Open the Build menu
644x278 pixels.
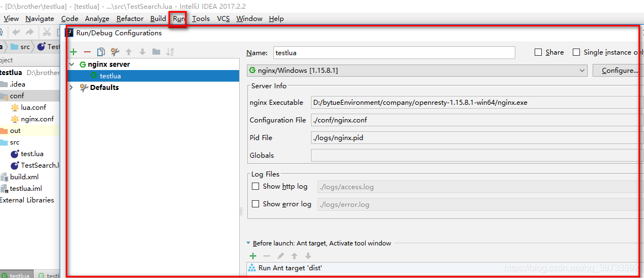click(x=158, y=18)
